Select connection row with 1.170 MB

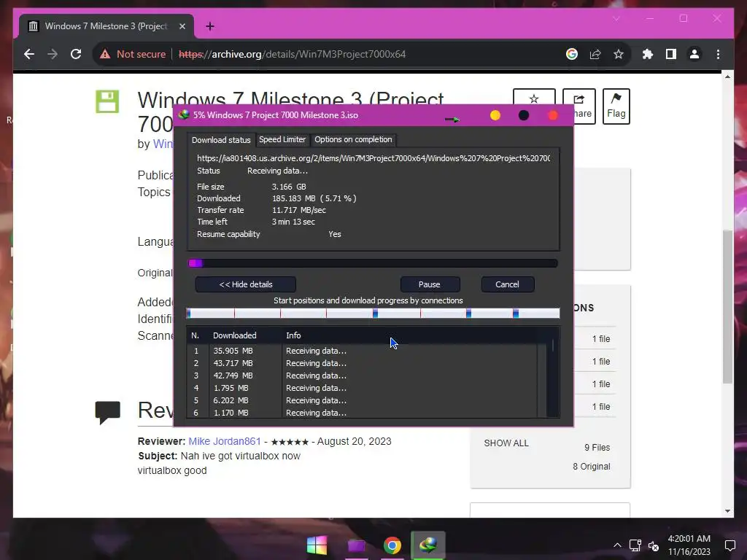click(362, 413)
